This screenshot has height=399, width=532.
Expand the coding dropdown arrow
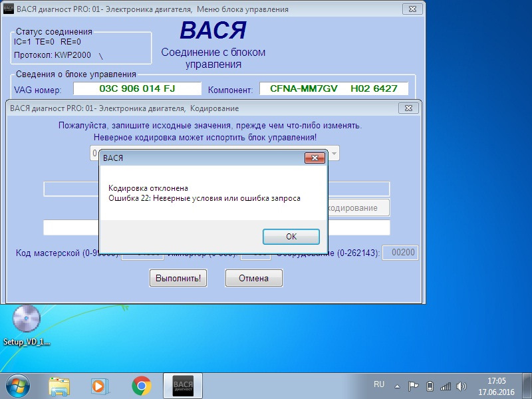[334, 154]
